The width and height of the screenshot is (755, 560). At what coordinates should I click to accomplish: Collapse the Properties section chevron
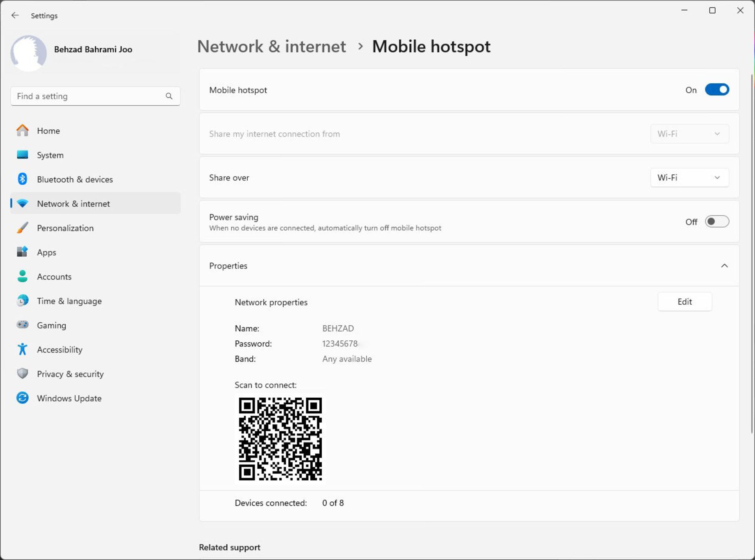(x=724, y=266)
